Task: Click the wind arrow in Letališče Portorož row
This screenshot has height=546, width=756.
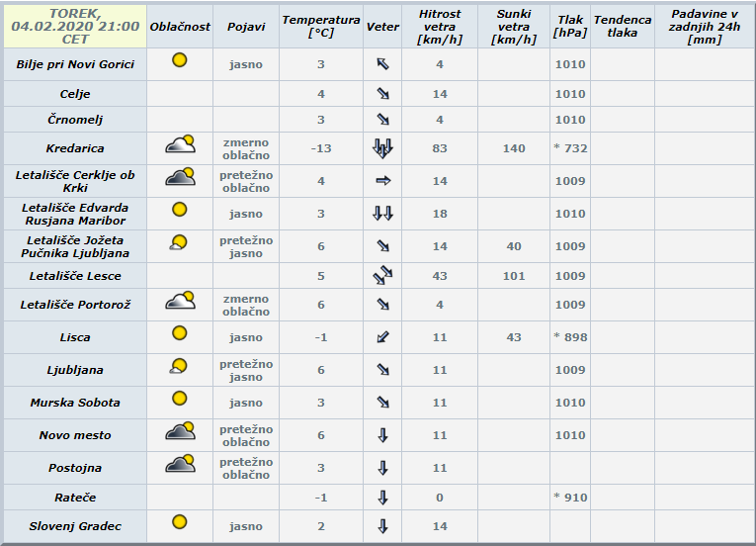Action: (x=382, y=305)
